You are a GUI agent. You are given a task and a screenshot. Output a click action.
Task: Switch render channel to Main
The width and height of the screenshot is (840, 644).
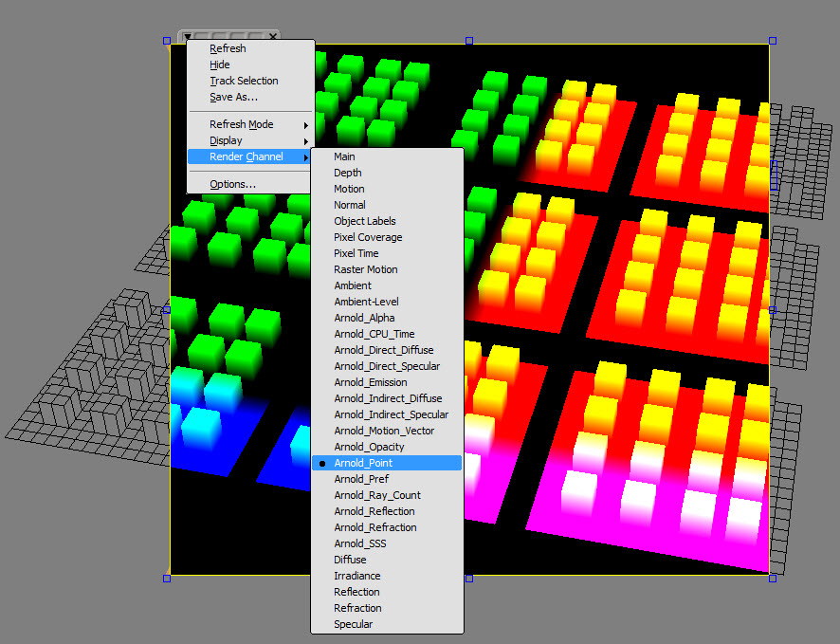(x=344, y=156)
